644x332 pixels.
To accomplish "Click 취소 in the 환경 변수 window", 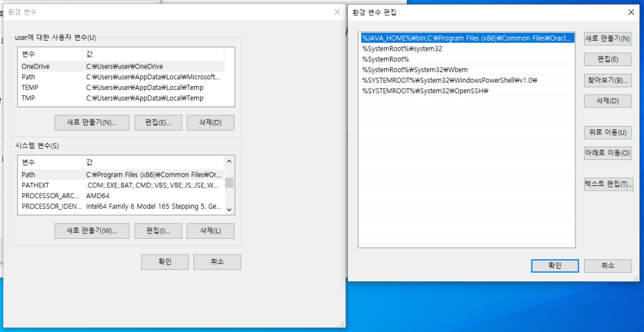I will click(217, 262).
